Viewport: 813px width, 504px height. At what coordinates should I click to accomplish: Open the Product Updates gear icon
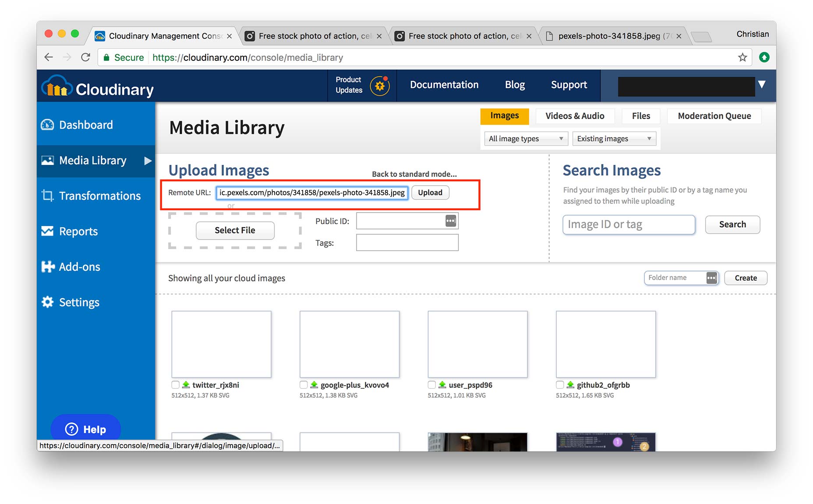point(380,85)
